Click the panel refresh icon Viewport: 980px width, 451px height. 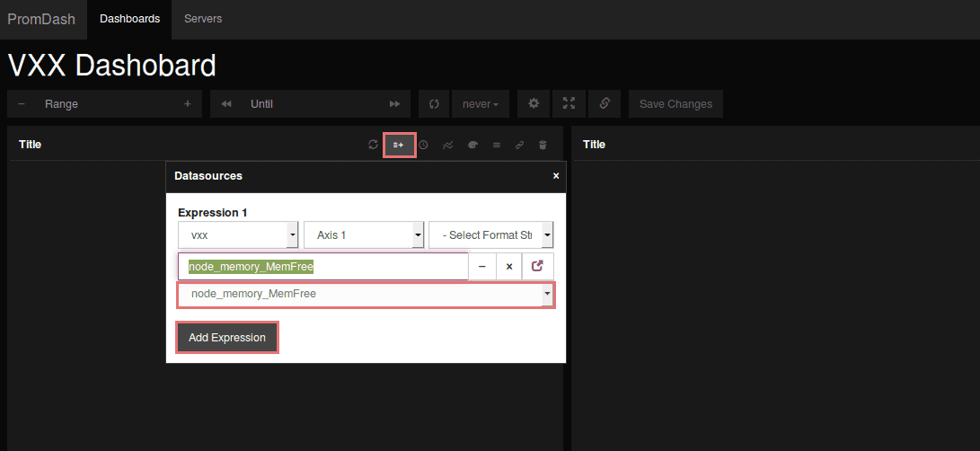373,145
